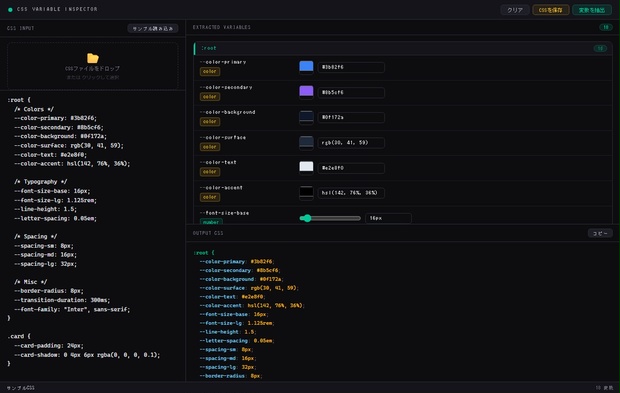Click the green status dot beside the app title
620x393 pixels.
(x=10, y=9)
